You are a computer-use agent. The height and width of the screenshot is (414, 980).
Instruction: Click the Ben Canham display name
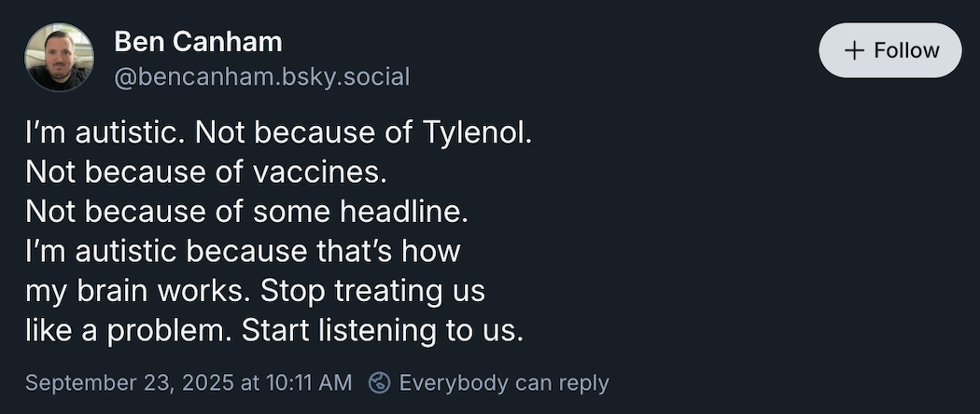coord(198,42)
